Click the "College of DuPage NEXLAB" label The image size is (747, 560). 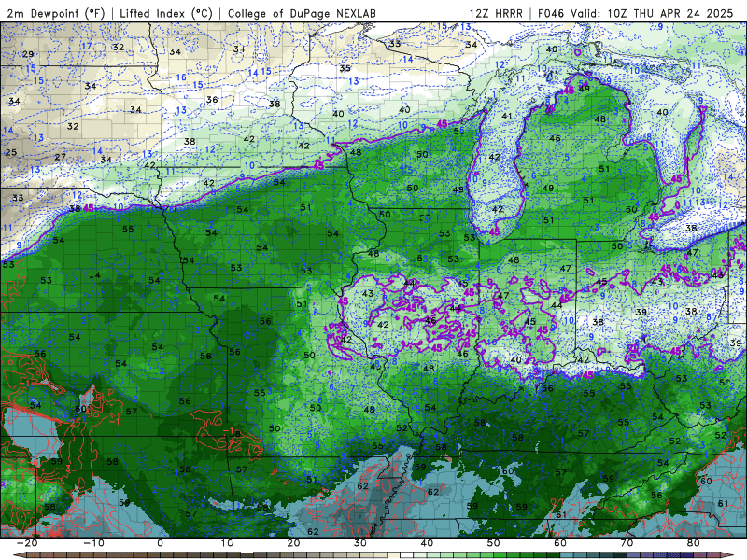click(x=302, y=13)
